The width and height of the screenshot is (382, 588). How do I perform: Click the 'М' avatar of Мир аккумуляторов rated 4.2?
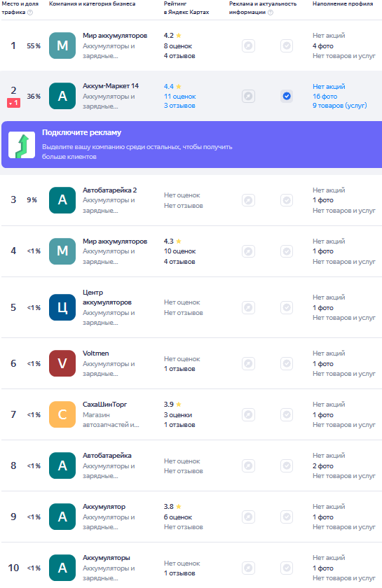[62, 45]
